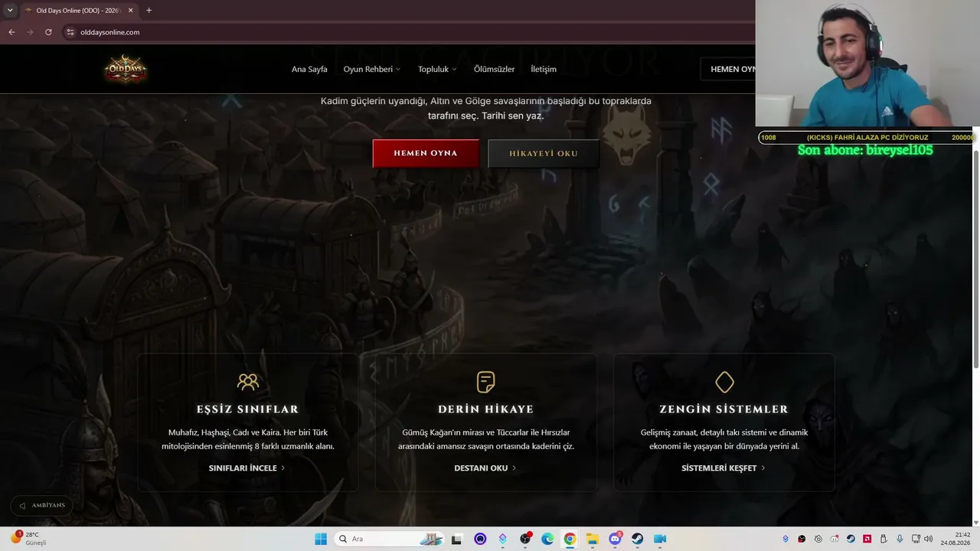Expand the Topluluk dropdown menu
This screenshot has width=980, height=551.
click(437, 69)
